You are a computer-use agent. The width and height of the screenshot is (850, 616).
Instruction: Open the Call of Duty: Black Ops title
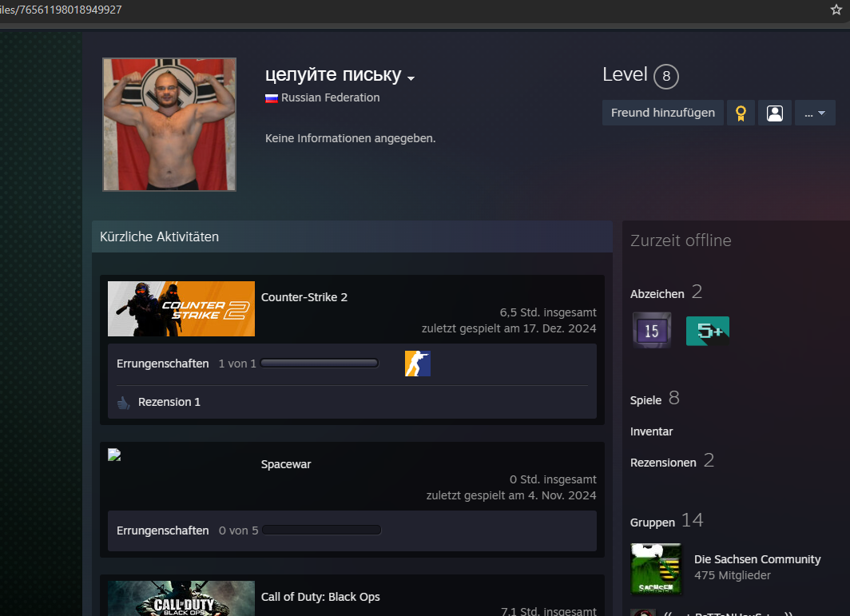[320, 597]
